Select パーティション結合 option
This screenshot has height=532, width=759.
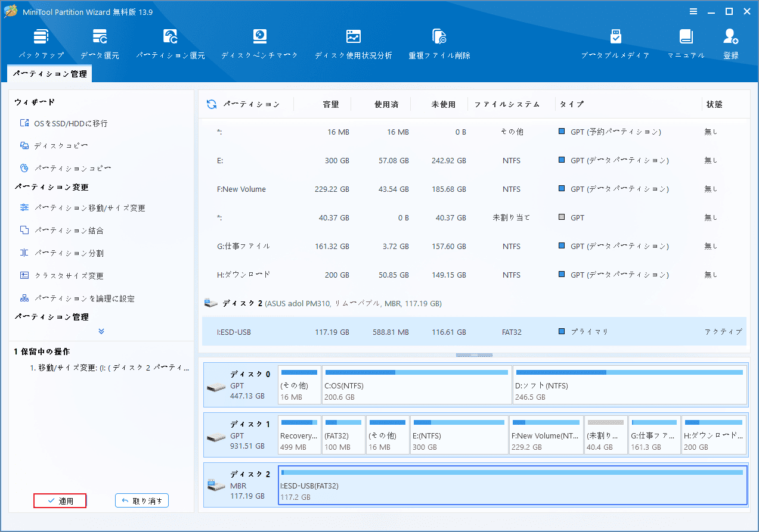click(x=61, y=231)
